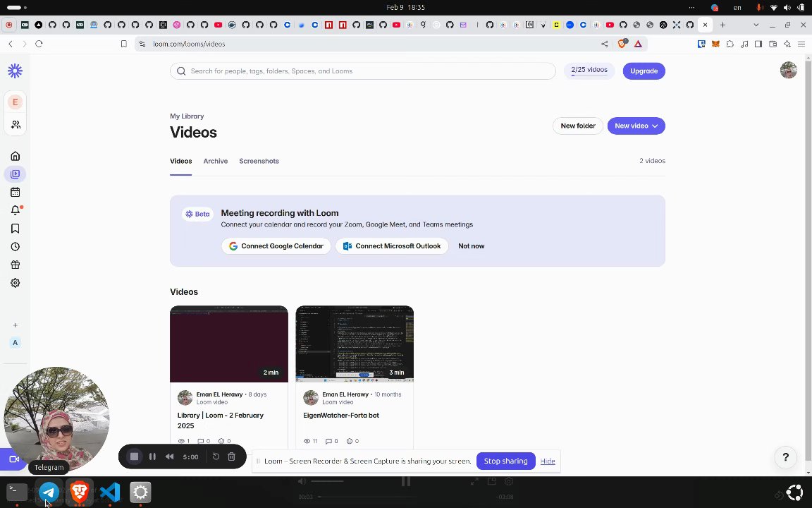Screen dimensions: 812x508
Task: Click the Loom search field
Action: [x=362, y=71]
